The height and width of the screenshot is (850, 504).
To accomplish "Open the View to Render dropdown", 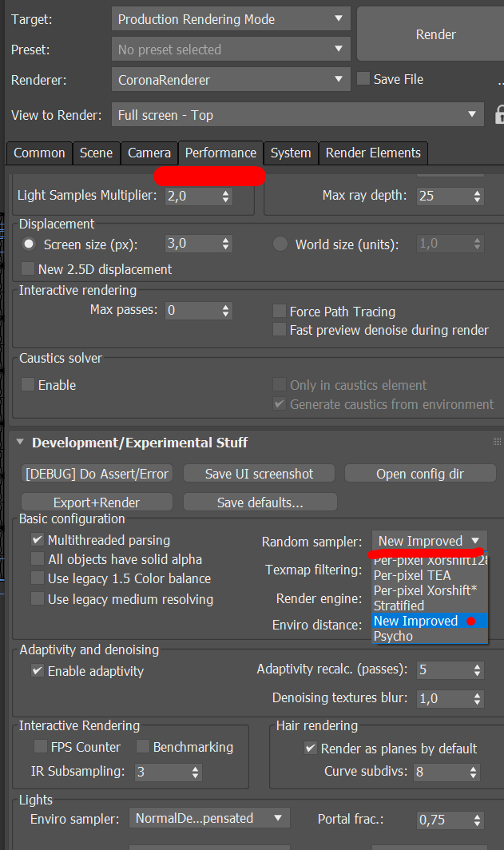I will click(x=297, y=115).
